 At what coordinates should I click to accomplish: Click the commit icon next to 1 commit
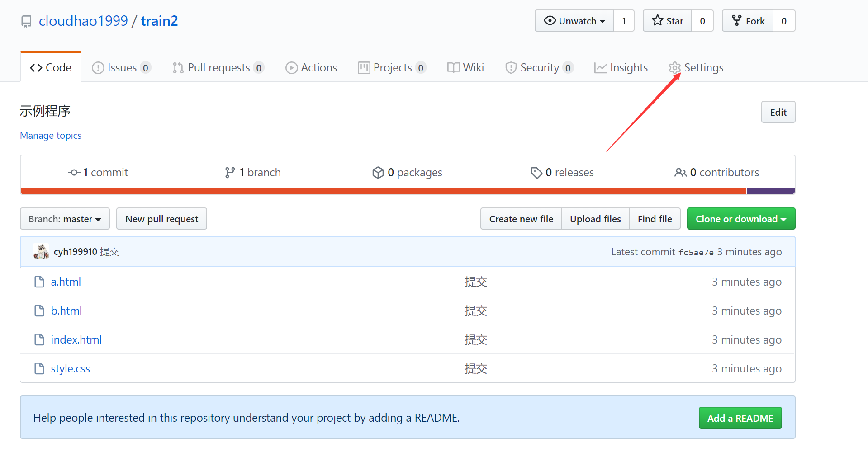[x=74, y=172]
